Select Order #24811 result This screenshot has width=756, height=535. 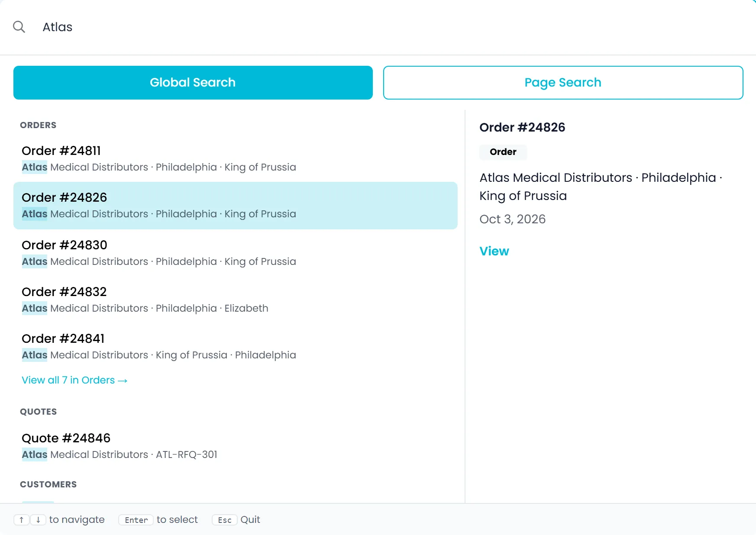pos(235,159)
